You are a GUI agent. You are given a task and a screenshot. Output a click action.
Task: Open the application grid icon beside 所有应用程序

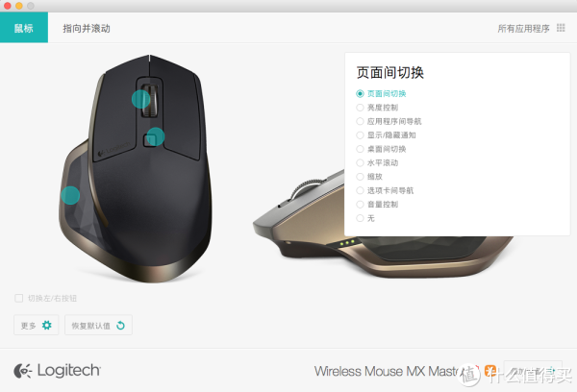click(x=561, y=28)
